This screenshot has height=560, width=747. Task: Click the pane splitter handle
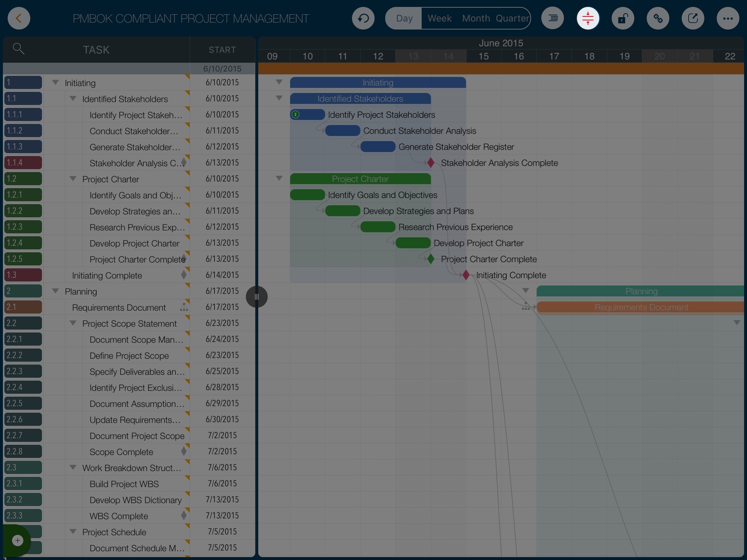click(256, 297)
